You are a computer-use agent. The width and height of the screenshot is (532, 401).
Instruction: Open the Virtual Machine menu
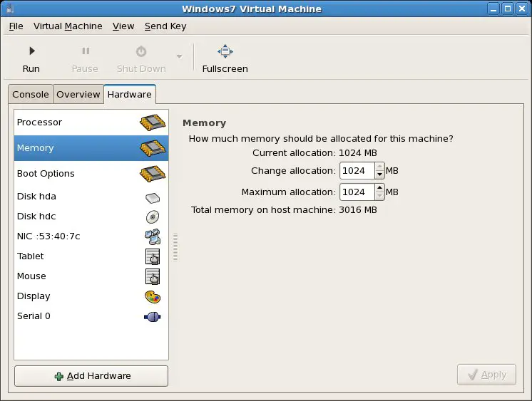(x=68, y=26)
